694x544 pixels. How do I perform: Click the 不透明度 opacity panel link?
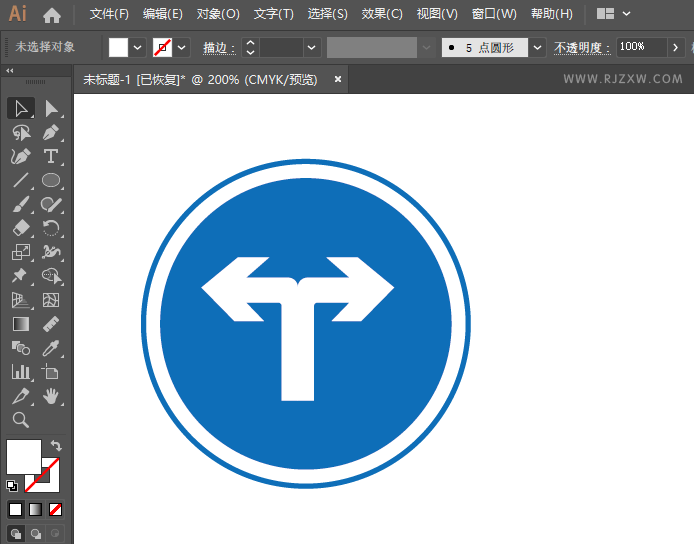point(582,48)
